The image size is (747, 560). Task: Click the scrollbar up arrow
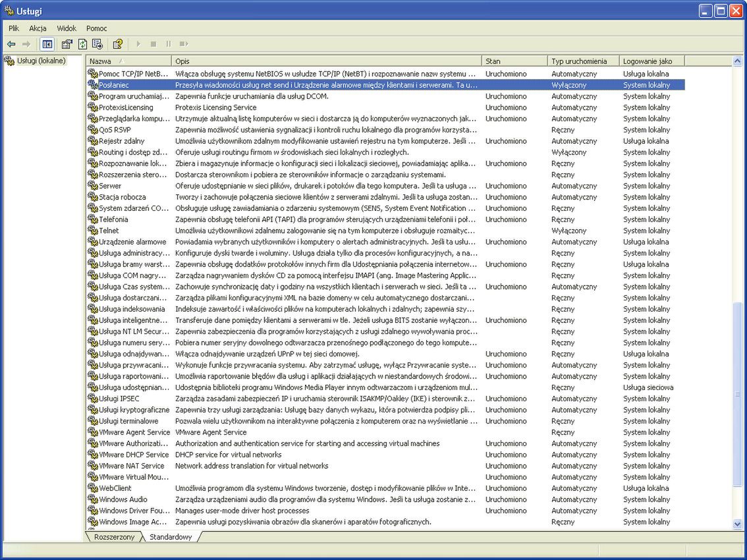(738, 61)
